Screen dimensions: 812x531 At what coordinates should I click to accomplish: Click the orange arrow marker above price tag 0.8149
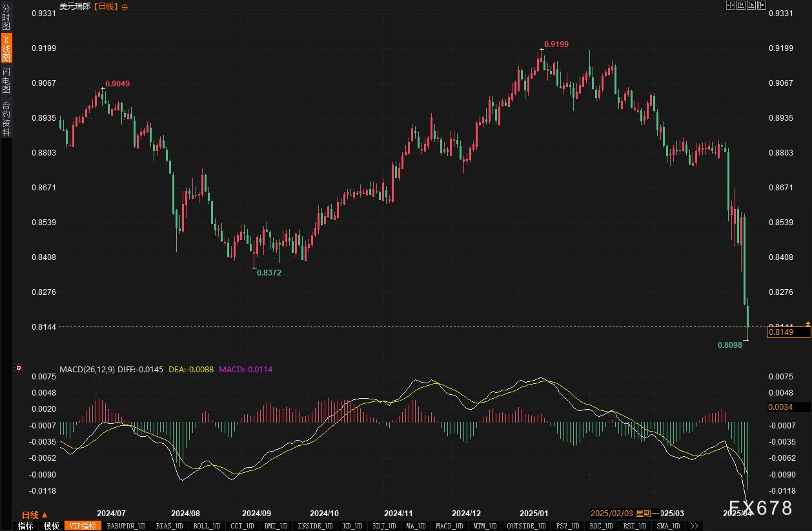click(807, 324)
